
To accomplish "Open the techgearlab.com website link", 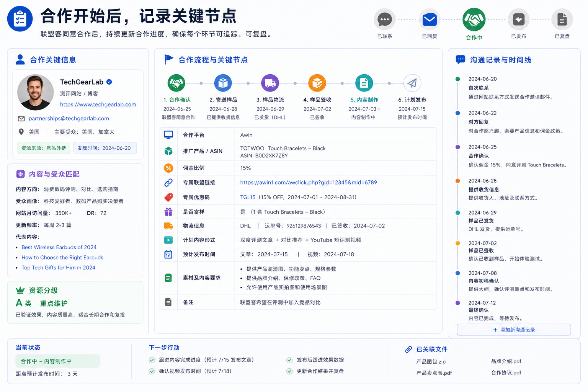I will pos(98,105).
